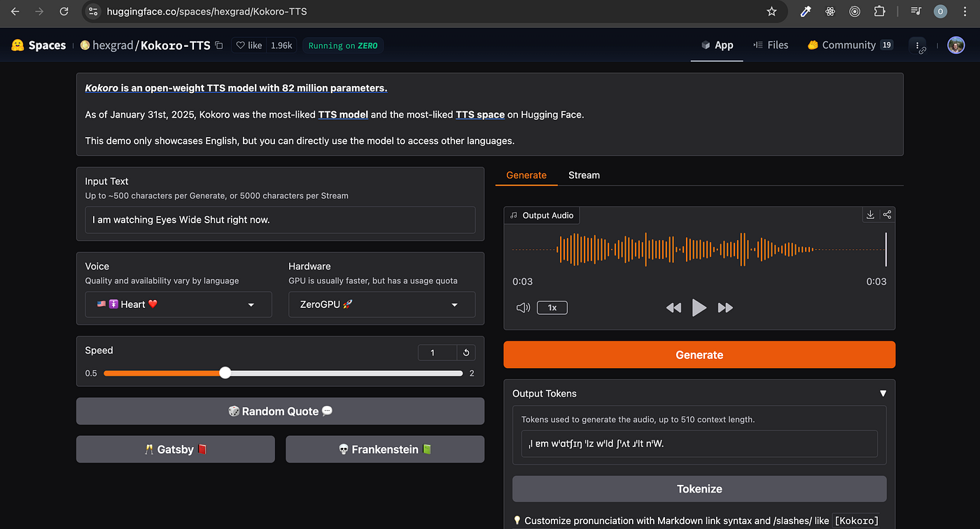Reset the Speed value to default
Screen dimensions: 980x529
465,353
